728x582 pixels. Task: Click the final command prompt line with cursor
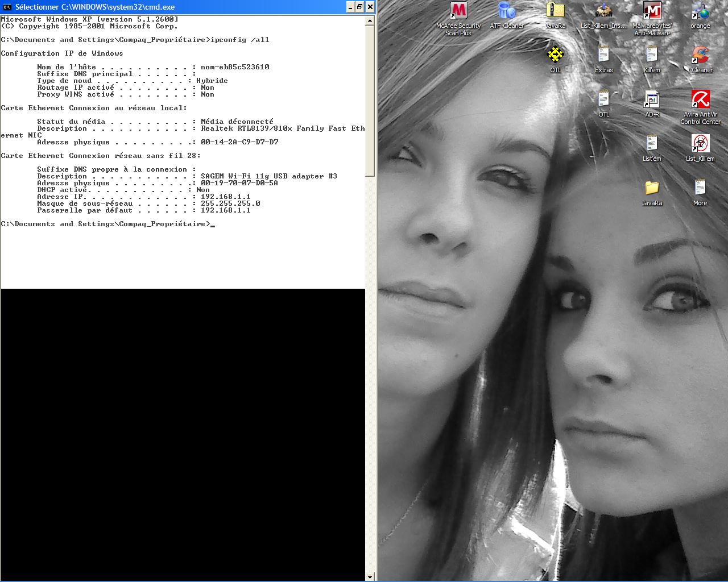point(108,224)
